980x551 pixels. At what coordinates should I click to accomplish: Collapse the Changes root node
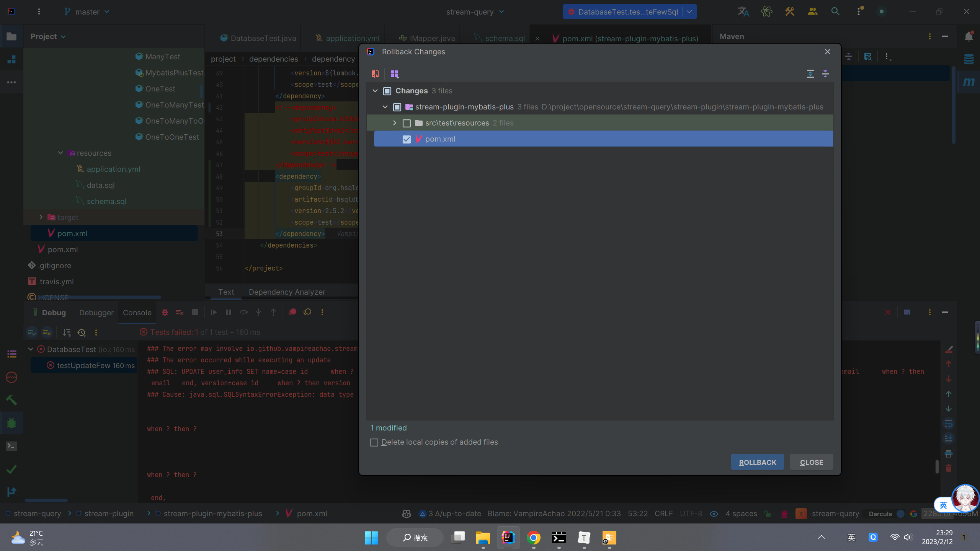[x=375, y=91]
